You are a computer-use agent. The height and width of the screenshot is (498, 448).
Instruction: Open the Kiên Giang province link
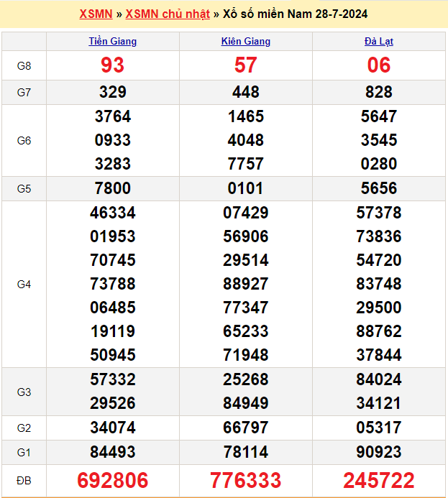click(x=246, y=42)
